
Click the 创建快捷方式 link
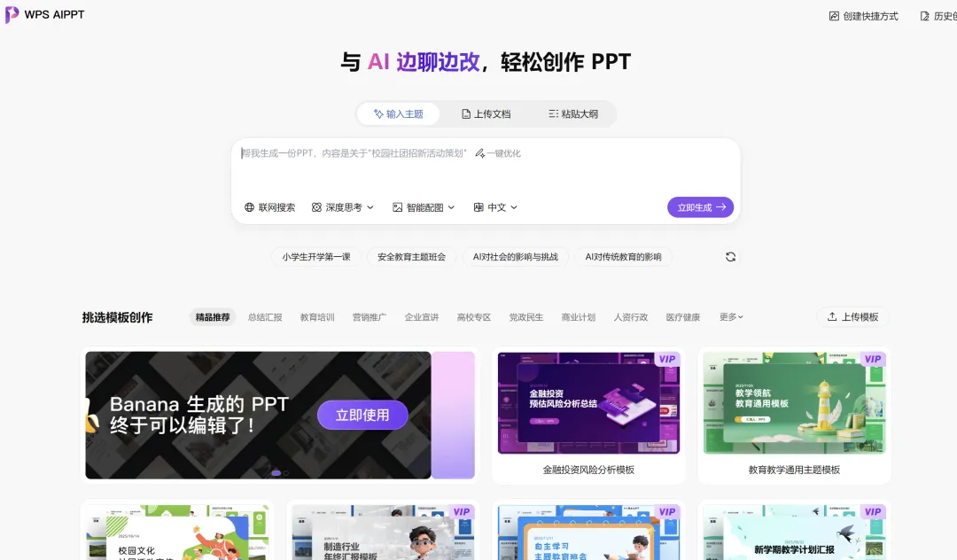point(864,17)
